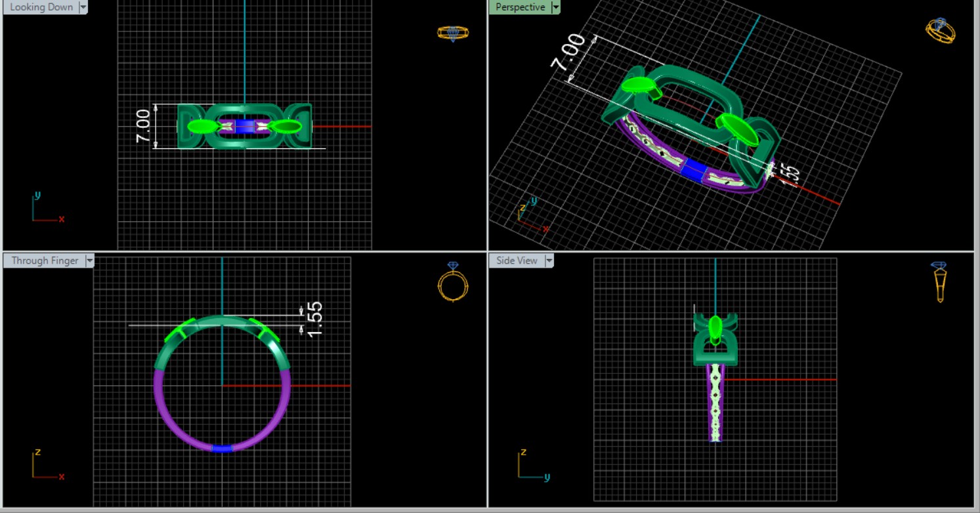This screenshot has width=980, height=513.
Task: Expand the Perspective viewport menu arrow
Action: pyautogui.click(x=556, y=7)
